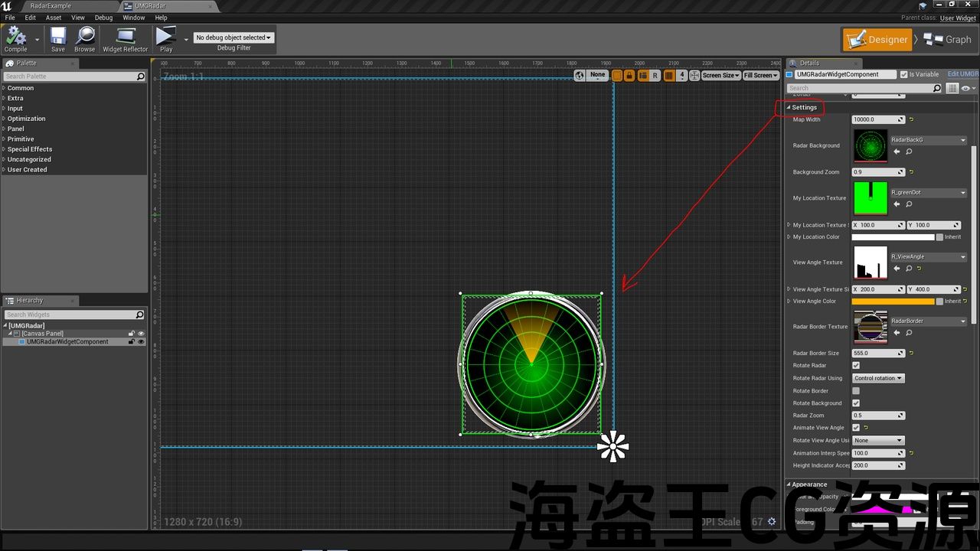Switch to Graph mode
Viewport: 980px width, 551px height.
(x=948, y=40)
